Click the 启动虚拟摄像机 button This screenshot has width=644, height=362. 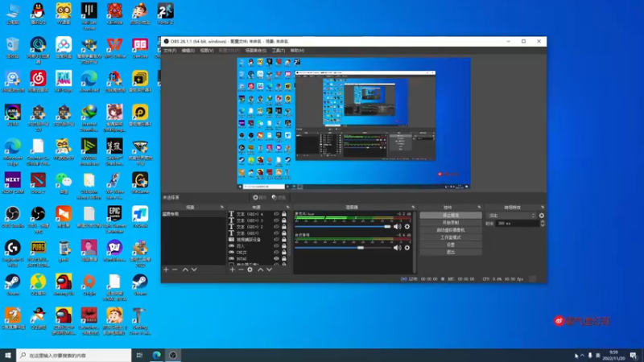[451, 230]
